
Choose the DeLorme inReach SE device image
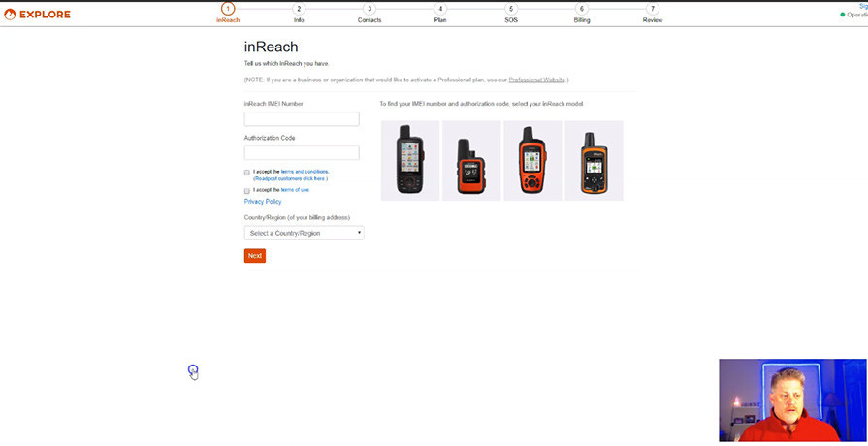coord(594,161)
